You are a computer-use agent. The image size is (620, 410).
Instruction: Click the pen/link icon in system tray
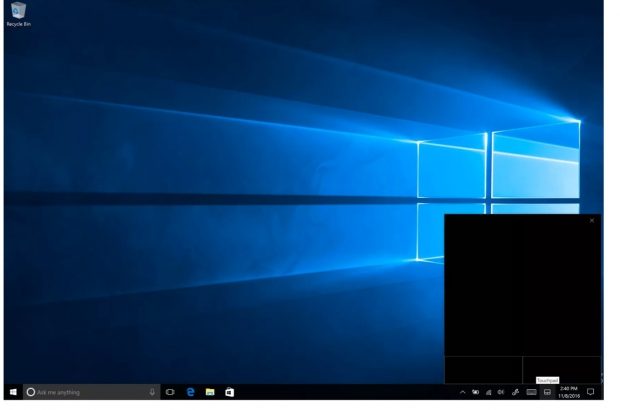[x=515, y=392]
